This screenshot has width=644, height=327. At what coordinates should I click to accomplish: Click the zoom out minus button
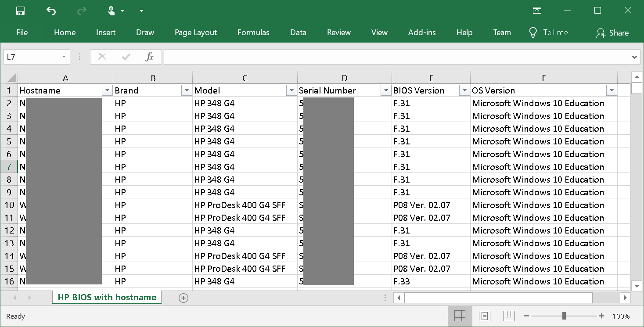click(527, 316)
